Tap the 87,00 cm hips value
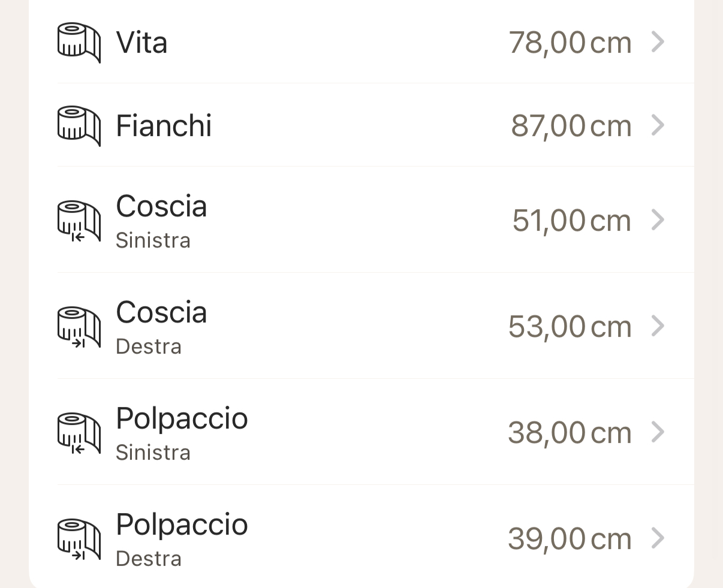Screen dimensions: 723x588 pos(571,126)
